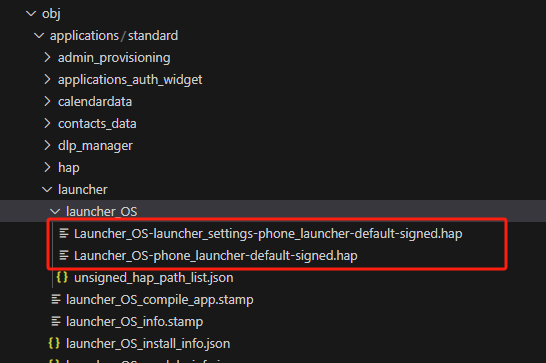
Task: Open unsigned_hap_path_list.json file
Action: pyautogui.click(x=154, y=278)
